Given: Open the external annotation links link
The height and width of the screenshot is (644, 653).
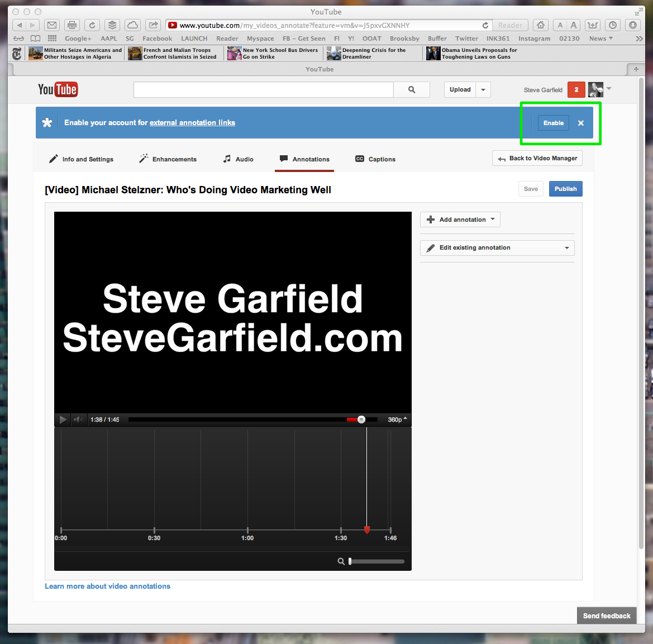Looking at the screenshot, I should 192,122.
